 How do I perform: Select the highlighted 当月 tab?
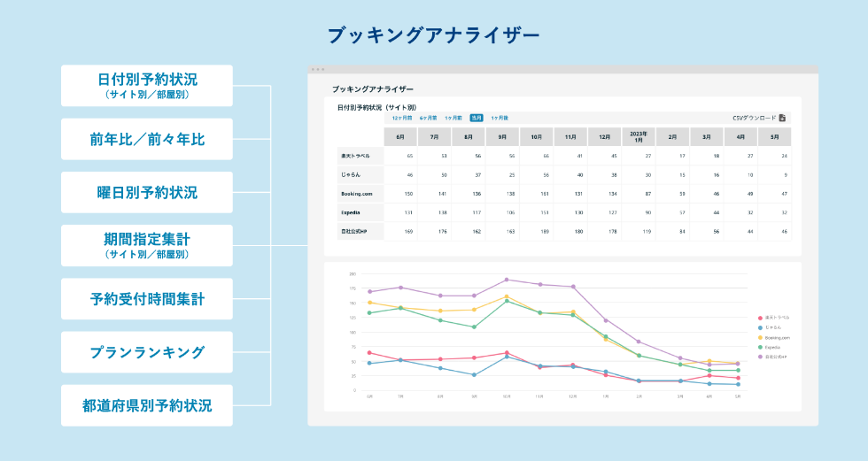pos(477,118)
